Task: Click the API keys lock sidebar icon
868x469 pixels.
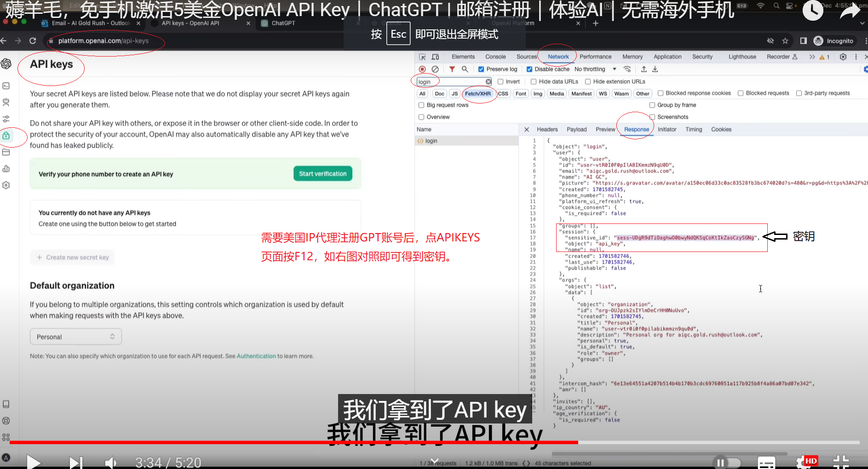Action: coord(6,136)
